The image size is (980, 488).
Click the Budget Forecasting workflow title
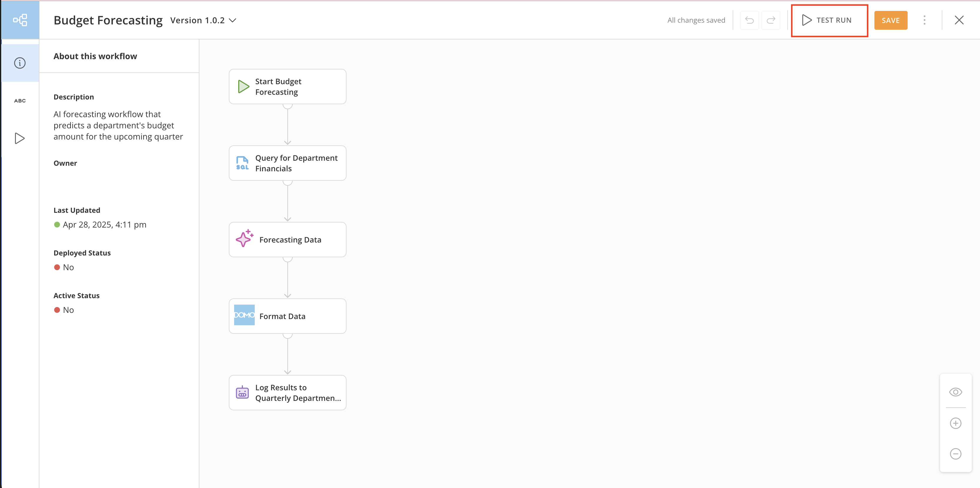pyautogui.click(x=108, y=20)
